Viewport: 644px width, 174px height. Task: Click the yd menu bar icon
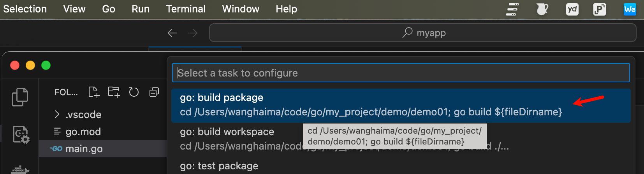(572, 9)
